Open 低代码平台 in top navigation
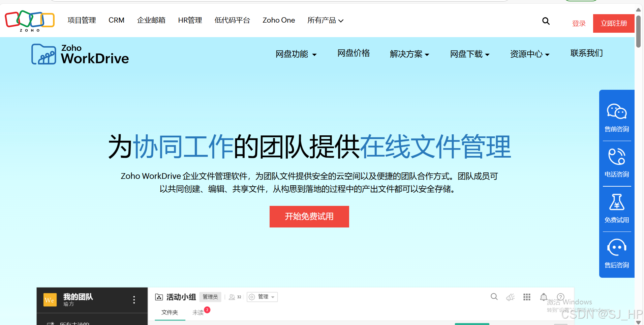 tap(232, 20)
